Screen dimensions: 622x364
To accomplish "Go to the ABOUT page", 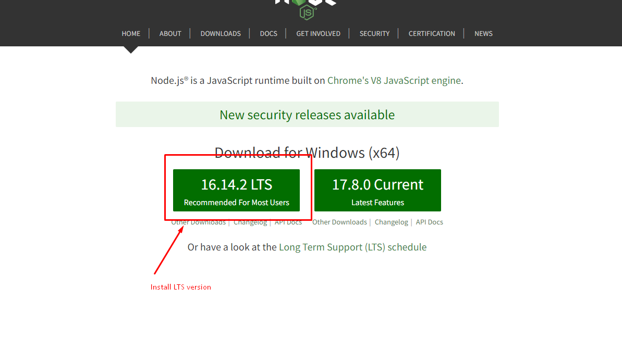I will (x=170, y=34).
